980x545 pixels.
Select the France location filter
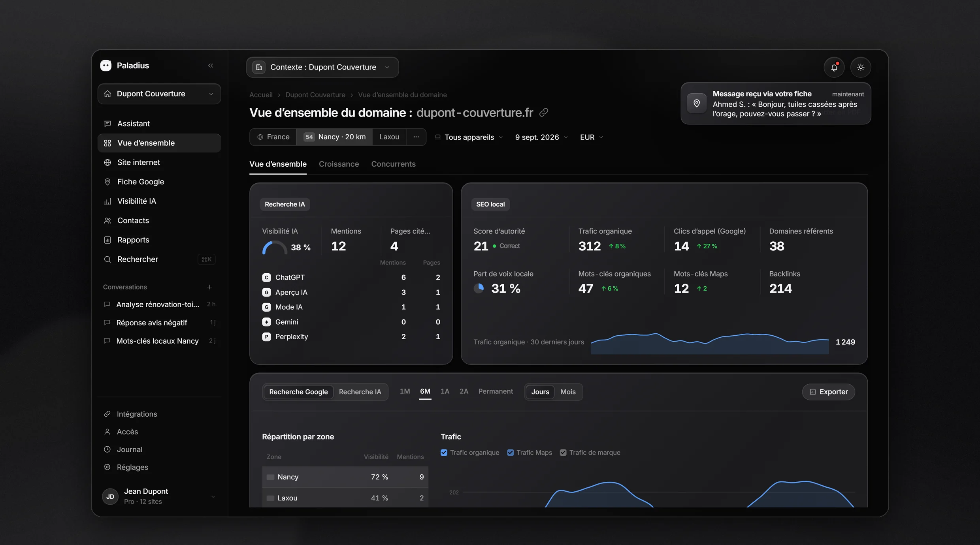pos(273,137)
